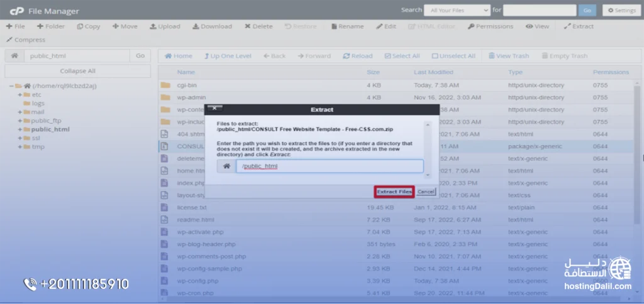Click the Extract dialog scrollbar
The height and width of the screenshot is (304, 644).
428,149
